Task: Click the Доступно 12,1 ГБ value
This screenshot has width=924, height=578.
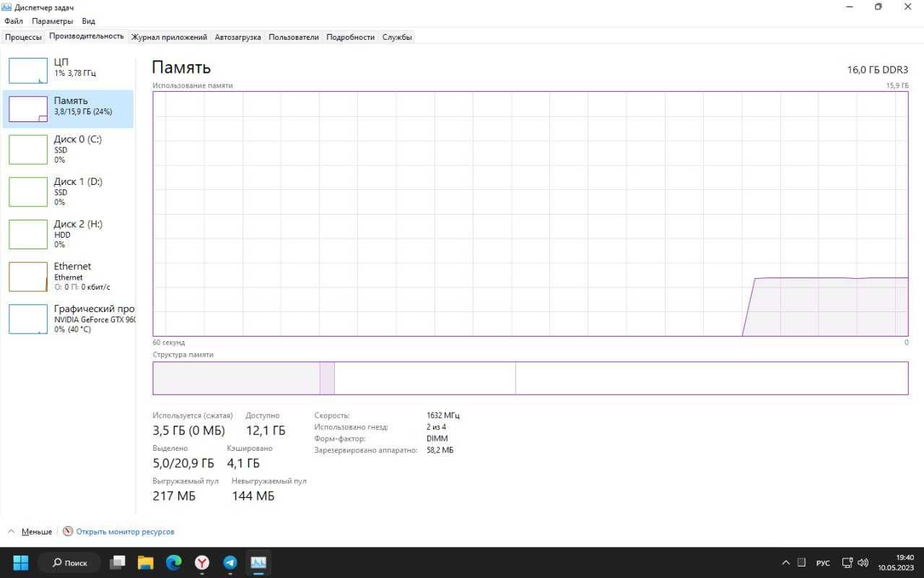Action: click(265, 431)
